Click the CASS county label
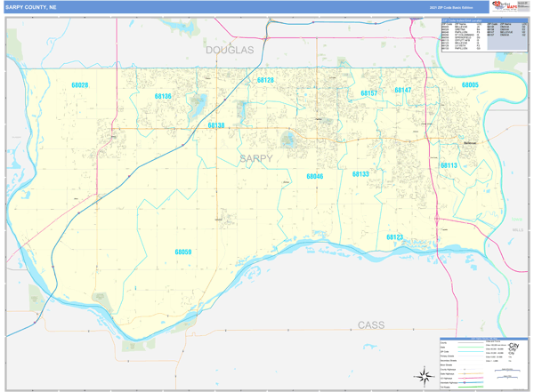Image resolution: width=534 pixels, height=392 pixels. click(371, 325)
